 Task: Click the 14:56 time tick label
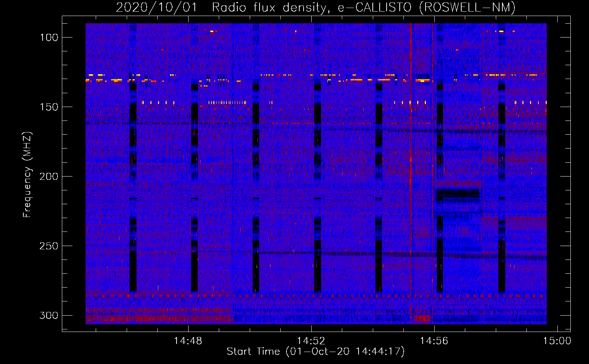point(434,341)
